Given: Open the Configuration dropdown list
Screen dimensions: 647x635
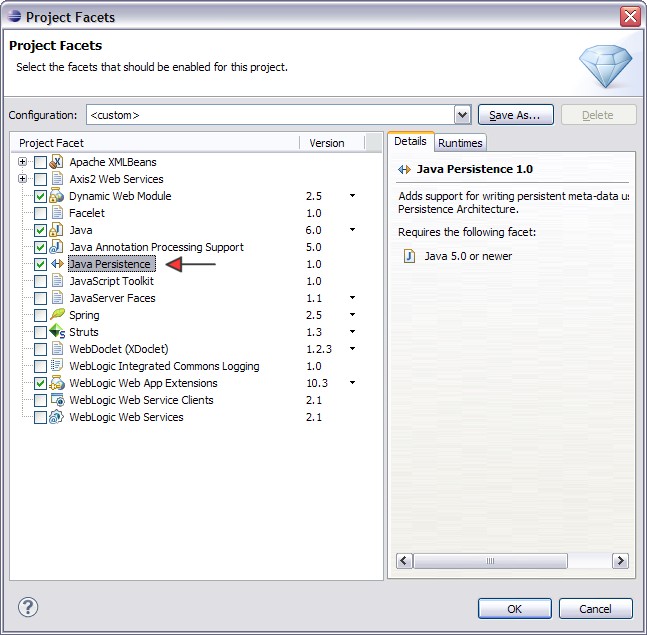Looking at the screenshot, I should [x=463, y=115].
